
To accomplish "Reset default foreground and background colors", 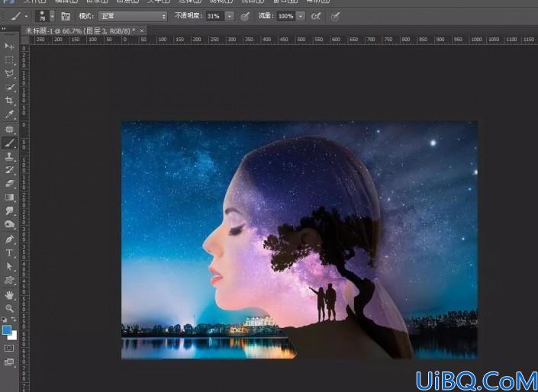I will click(x=4, y=320).
